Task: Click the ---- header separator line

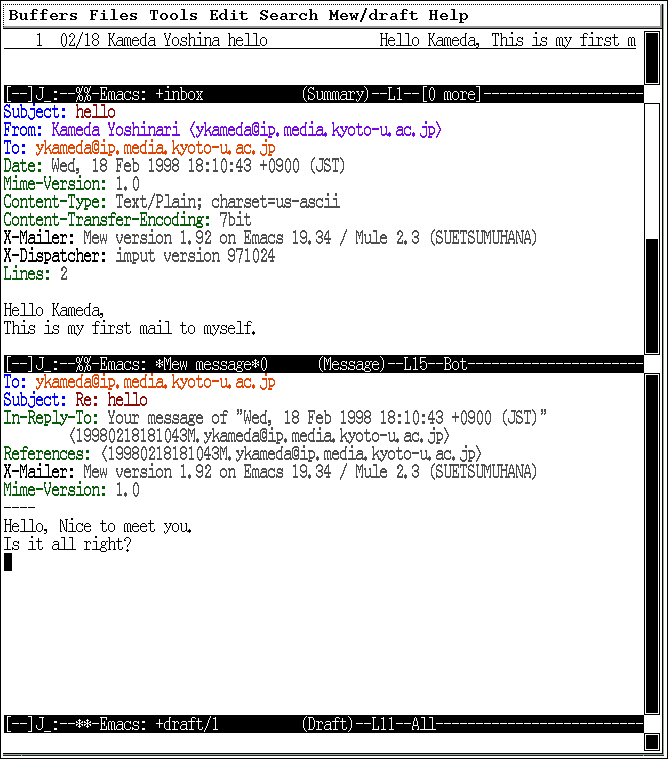Action: click(19, 508)
